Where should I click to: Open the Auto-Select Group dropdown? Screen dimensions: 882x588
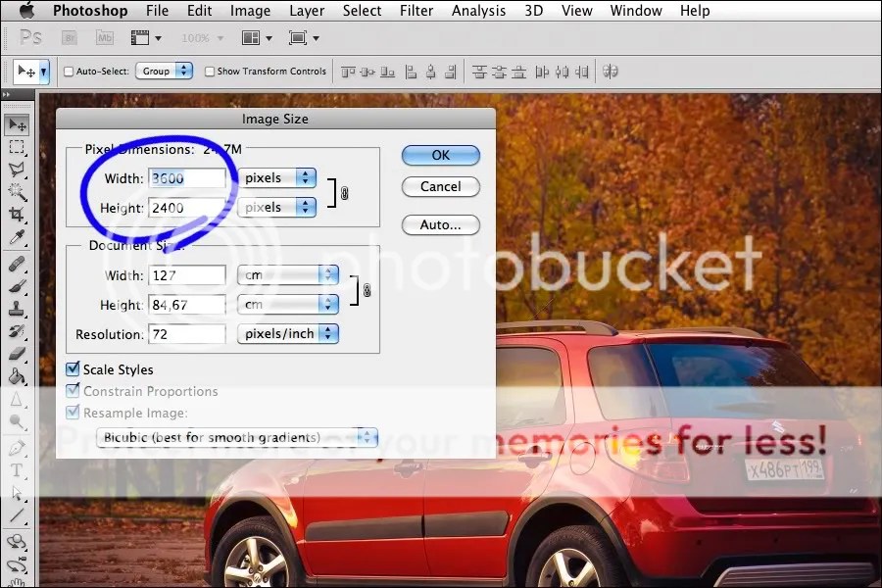click(165, 71)
